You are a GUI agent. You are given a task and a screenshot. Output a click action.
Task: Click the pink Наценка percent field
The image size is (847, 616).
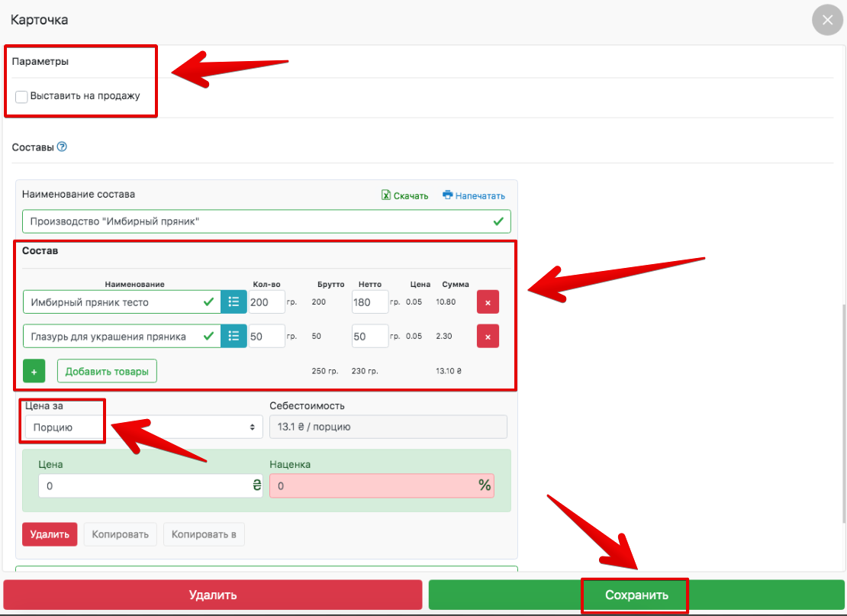click(374, 485)
